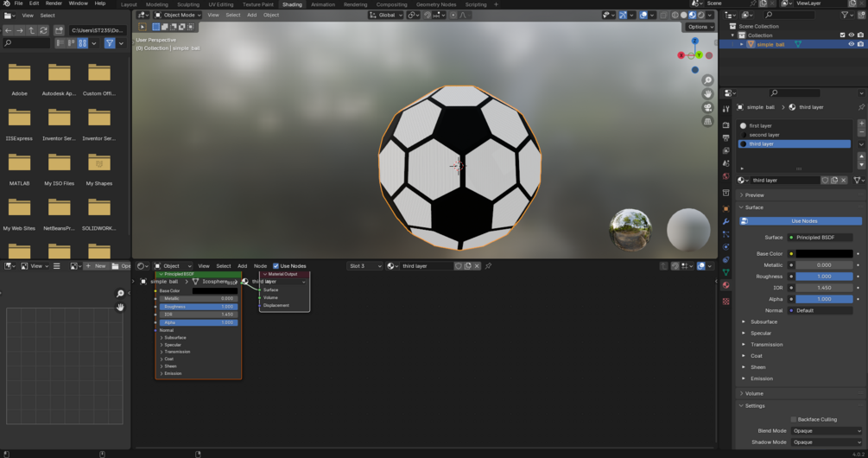
Task: Switch to UV Editing workspace tab
Action: tap(221, 4)
